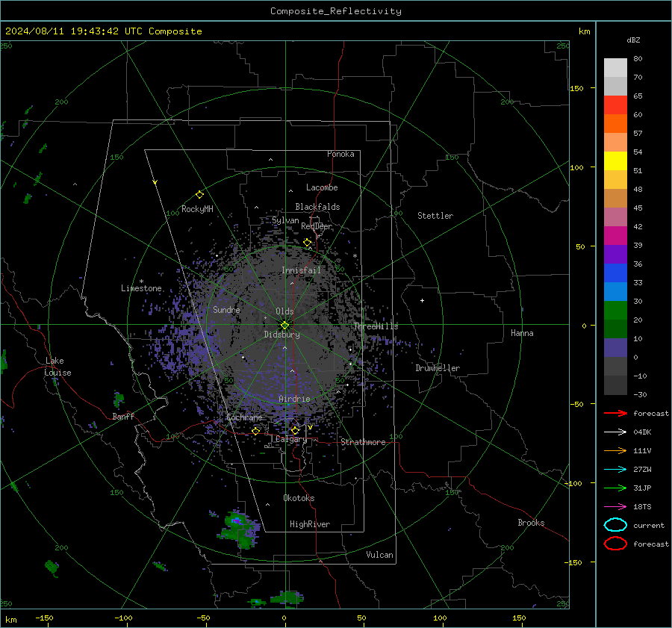The width and height of the screenshot is (672, 628).
Task: Click the bright yellow swatch between 54 and 51
Action: pyautogui.click(x=615, y=161)
